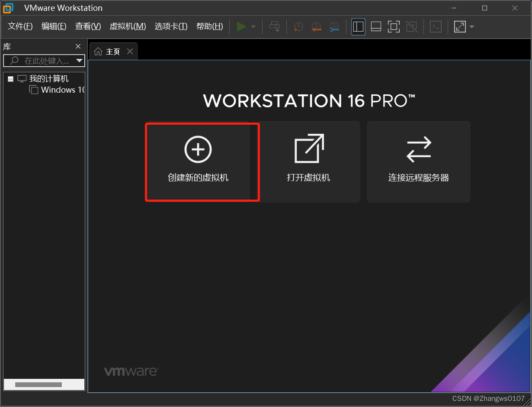This screenshot has height=407, width=532.
Task: Click the console view terminal icon
Action: [x=436, y=26]
